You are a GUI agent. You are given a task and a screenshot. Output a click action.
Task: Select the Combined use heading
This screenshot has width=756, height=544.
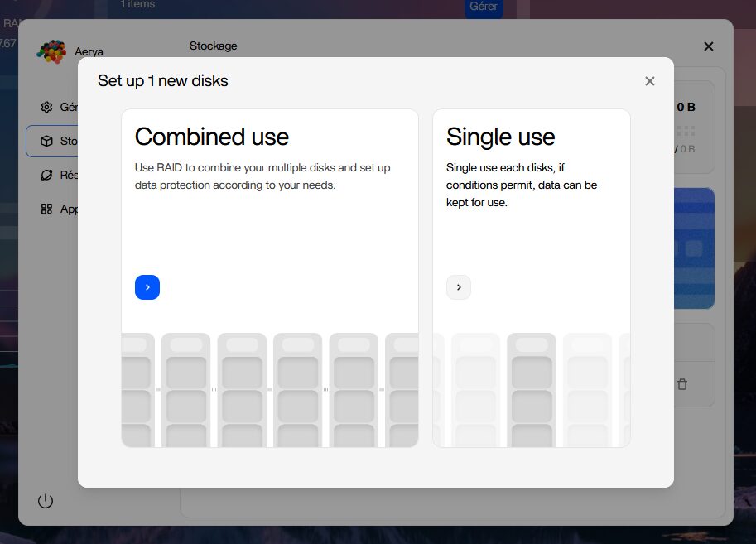(x=212, y=137)
